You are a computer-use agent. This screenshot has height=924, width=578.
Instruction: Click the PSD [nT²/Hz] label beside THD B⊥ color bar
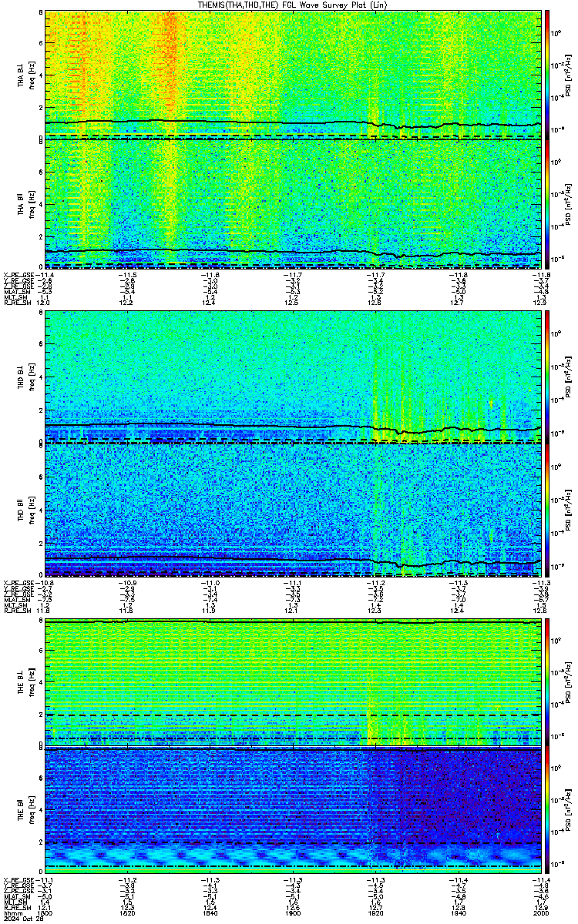[x=567, y=377]
